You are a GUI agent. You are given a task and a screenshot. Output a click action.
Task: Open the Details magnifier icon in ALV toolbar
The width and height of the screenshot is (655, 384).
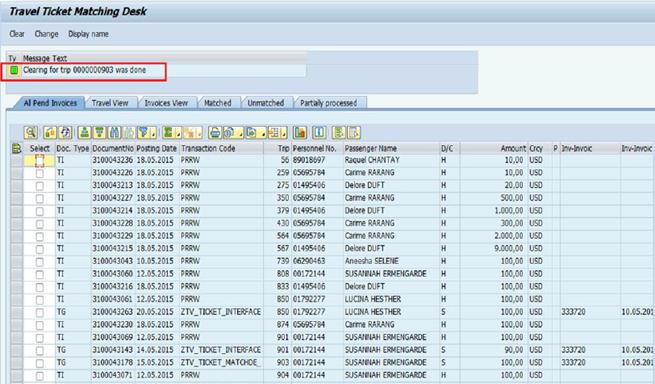(x=31, y=132)
